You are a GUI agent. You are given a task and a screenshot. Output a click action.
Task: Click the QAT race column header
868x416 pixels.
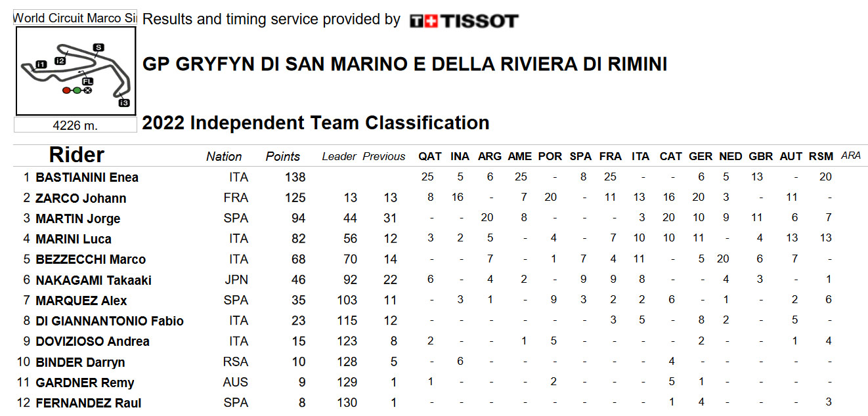[x=431, y=157]
